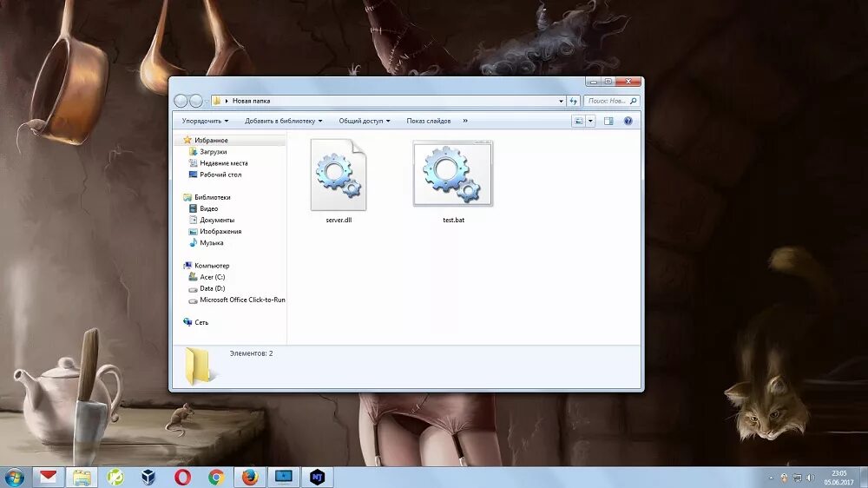The height and width of the screenshot is (488, 868).
Task: Open the Добавить в библиотеку dropdown
Action: point(284,121)
